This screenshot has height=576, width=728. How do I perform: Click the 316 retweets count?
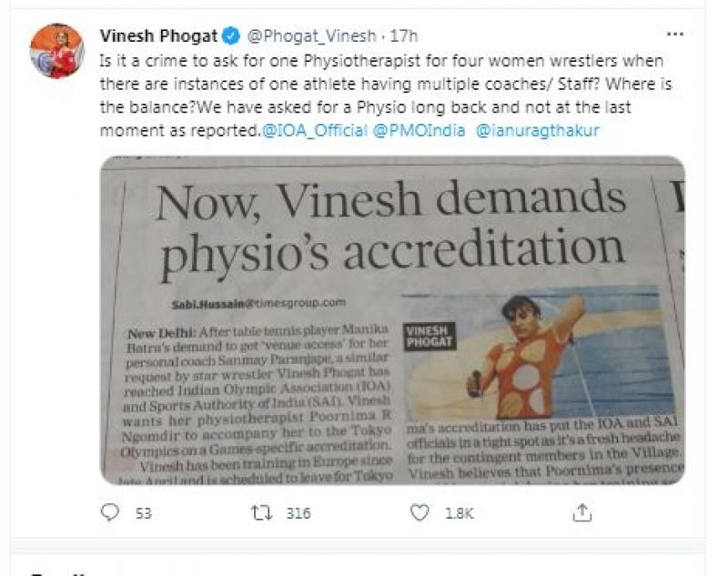tap(298, 513)
